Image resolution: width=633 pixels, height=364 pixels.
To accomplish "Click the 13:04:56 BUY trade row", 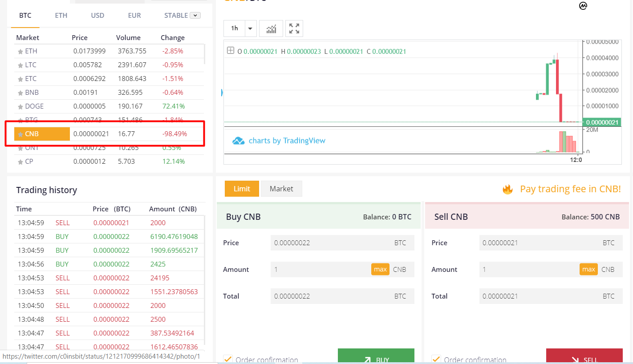I will pyautogui.click(x=110, y=264).
